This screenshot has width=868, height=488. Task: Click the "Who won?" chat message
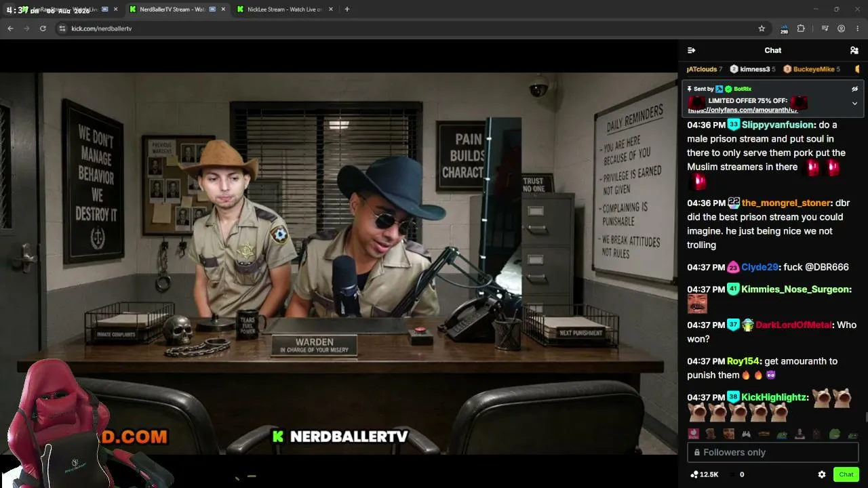772,332
